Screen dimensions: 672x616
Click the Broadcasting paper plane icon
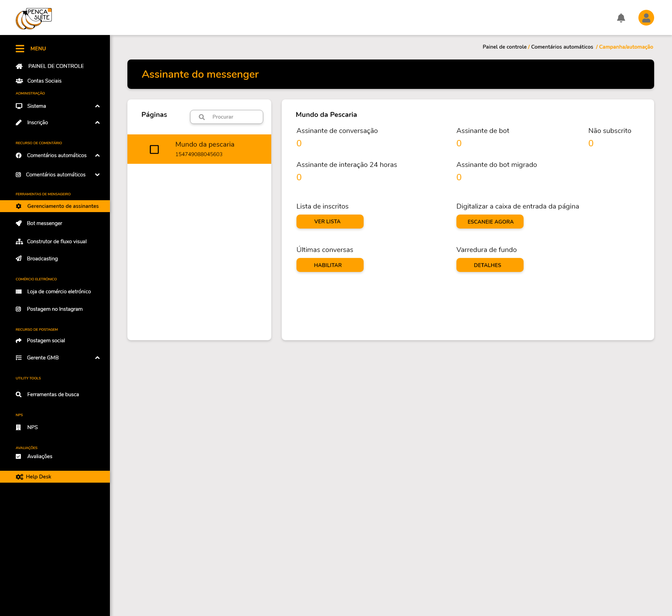click(x=19, y=259)
